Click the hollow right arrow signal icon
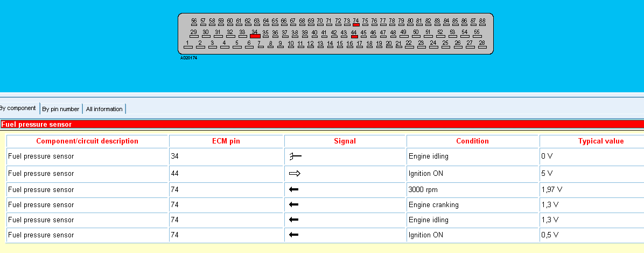Image resolution: width=644 pixels, height=253 pixels. coord(295,174)
